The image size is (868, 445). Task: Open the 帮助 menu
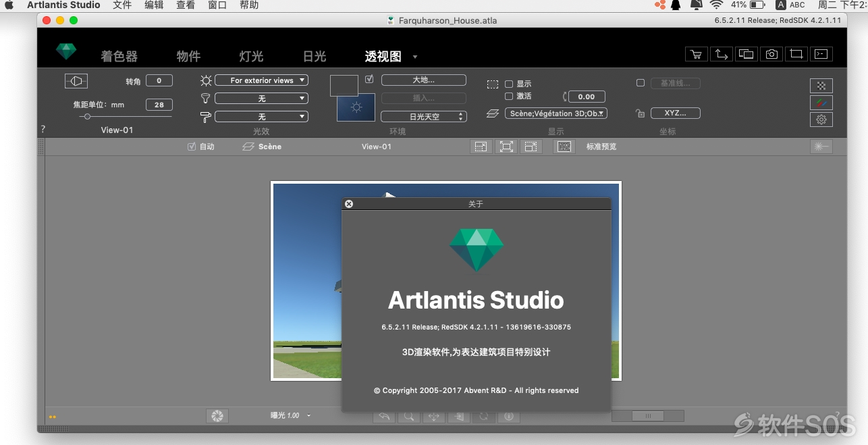click(249, 5)
